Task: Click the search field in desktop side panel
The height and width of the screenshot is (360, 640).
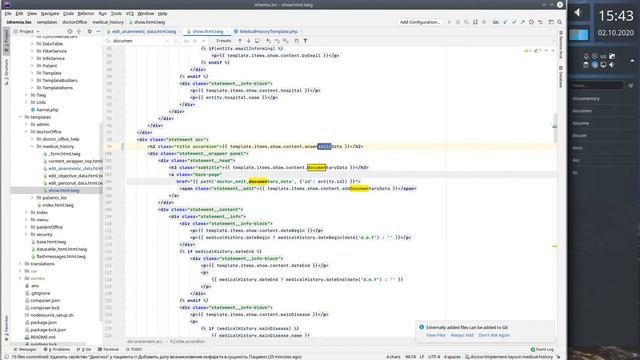Action: point(597,85)
